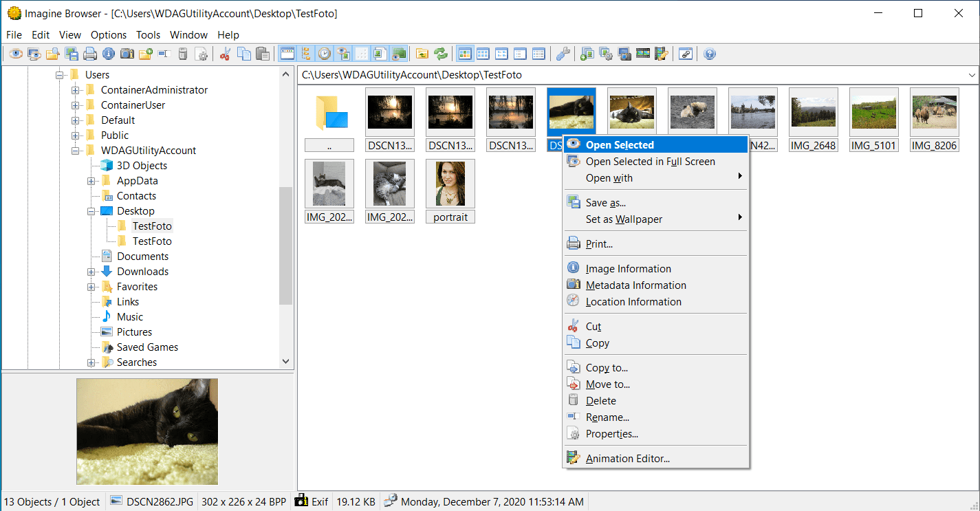
Task: Click Animation Editor... in the context menu
Action: [656, 459]
